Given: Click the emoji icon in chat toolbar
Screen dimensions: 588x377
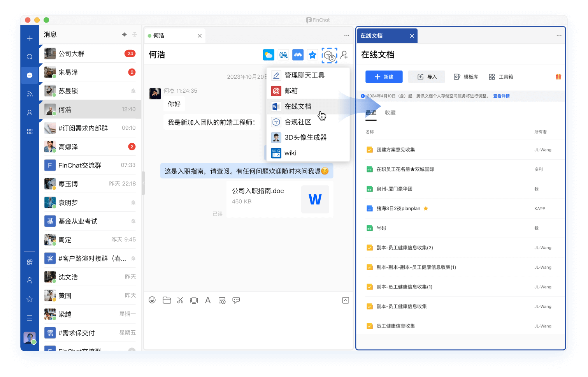Looking at the screenshot, I should point(152,300).
